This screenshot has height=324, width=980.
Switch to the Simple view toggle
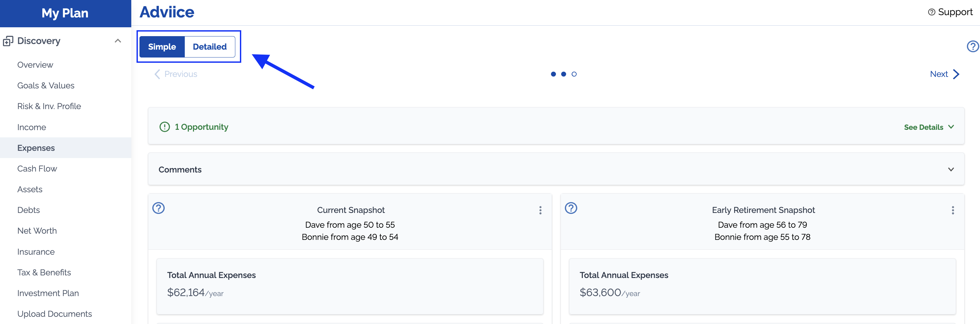pos(162,47)
